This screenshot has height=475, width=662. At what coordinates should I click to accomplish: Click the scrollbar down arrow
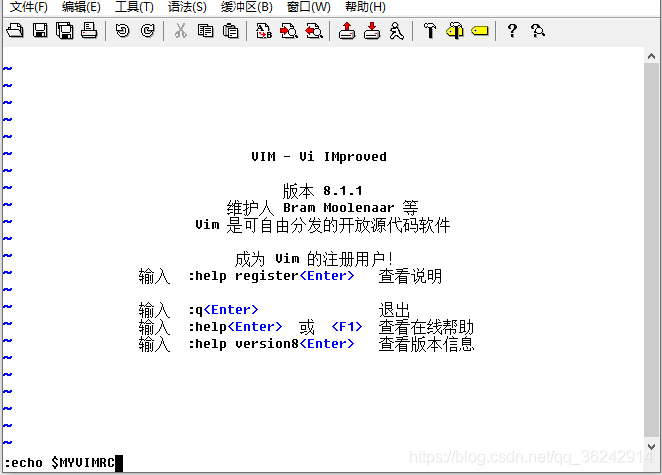[x=651, y=446]
